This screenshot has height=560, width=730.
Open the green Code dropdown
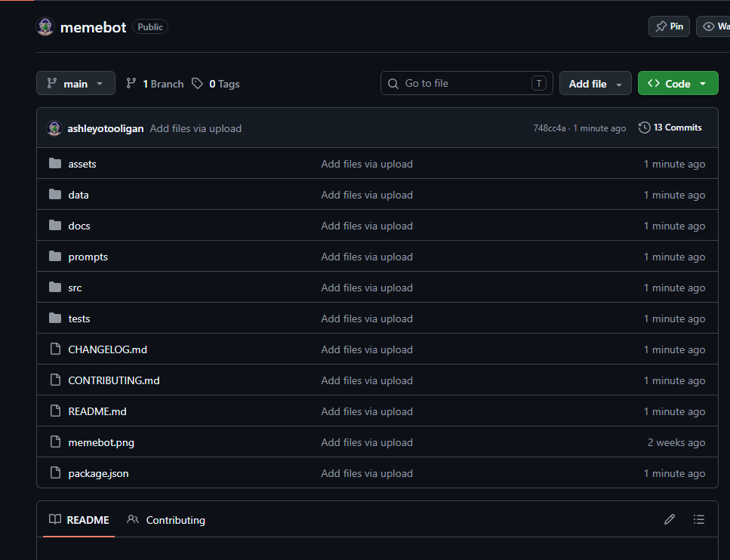(x=678, y=83)
